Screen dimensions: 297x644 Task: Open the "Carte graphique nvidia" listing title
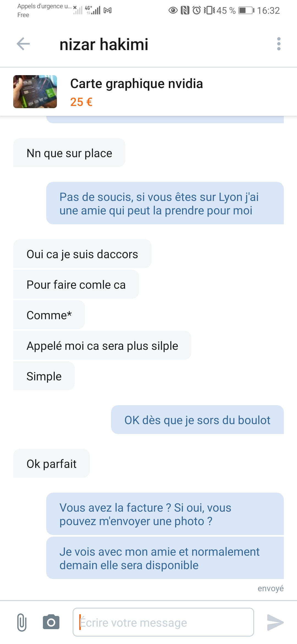(136, 84)
